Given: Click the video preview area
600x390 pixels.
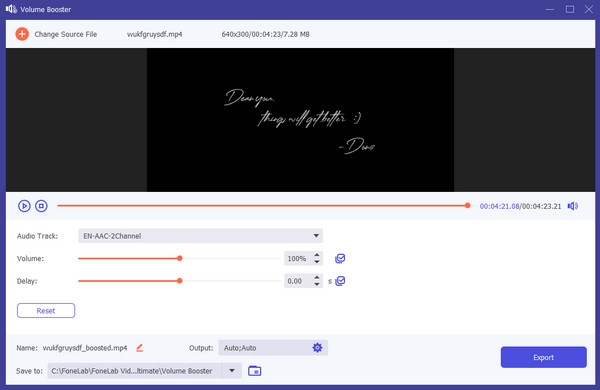Looking at the screenshot, I should [300, 120].
